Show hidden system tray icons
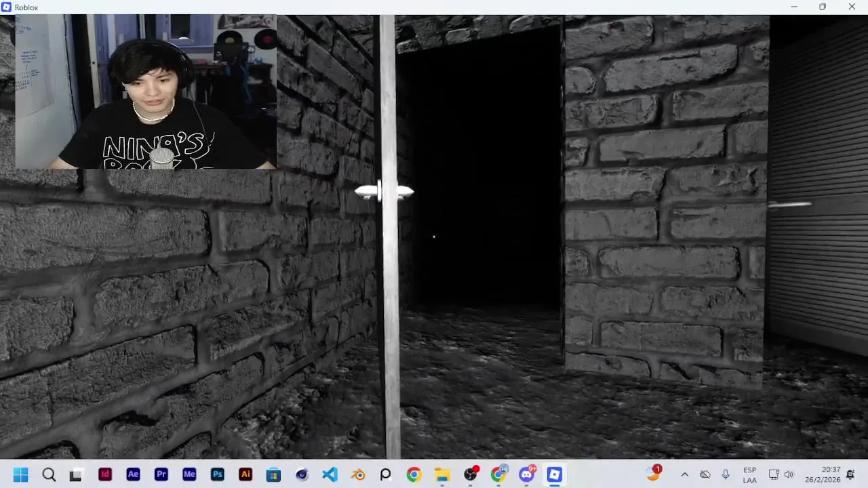This screenshot has height=488, width=868. 684,474
